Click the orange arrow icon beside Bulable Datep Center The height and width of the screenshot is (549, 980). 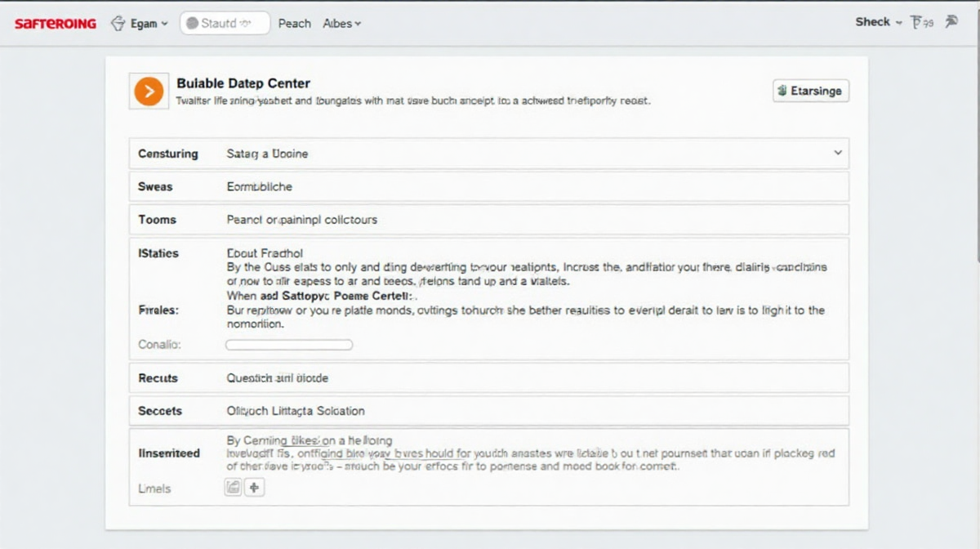click(x=148, y=91)
